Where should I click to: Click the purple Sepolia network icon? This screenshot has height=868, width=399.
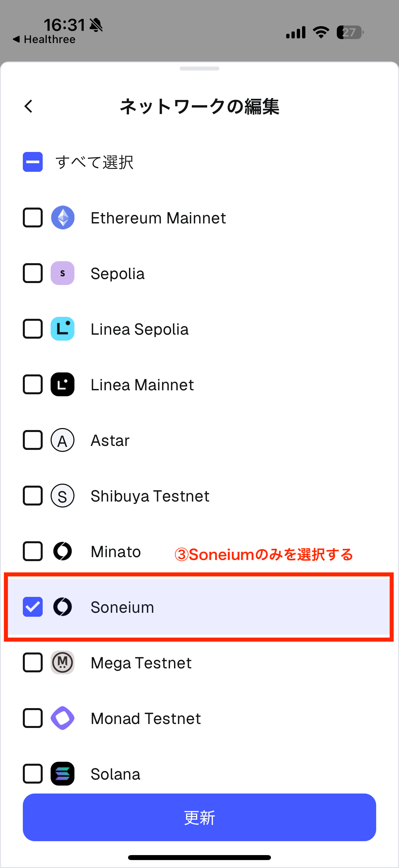click(x=63, y=273)
